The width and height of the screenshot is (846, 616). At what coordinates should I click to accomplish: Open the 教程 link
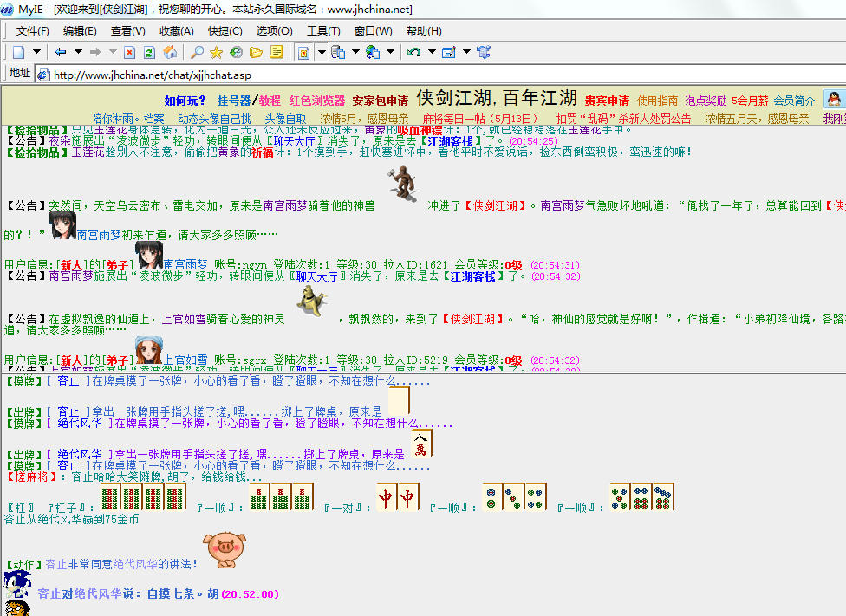pyautogui.click(x=270, y=101)
